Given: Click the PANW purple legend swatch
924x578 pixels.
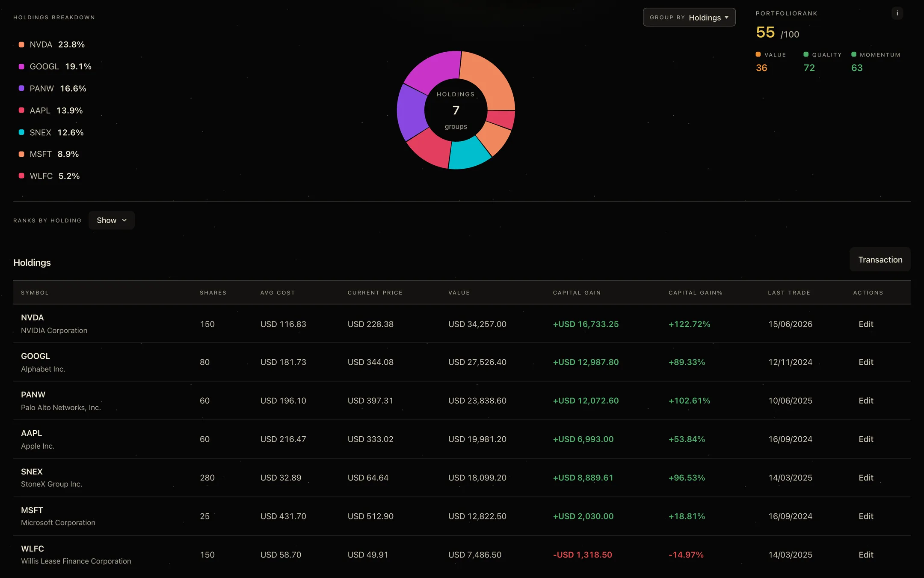Looking at the screenshot, I should 21,88.
